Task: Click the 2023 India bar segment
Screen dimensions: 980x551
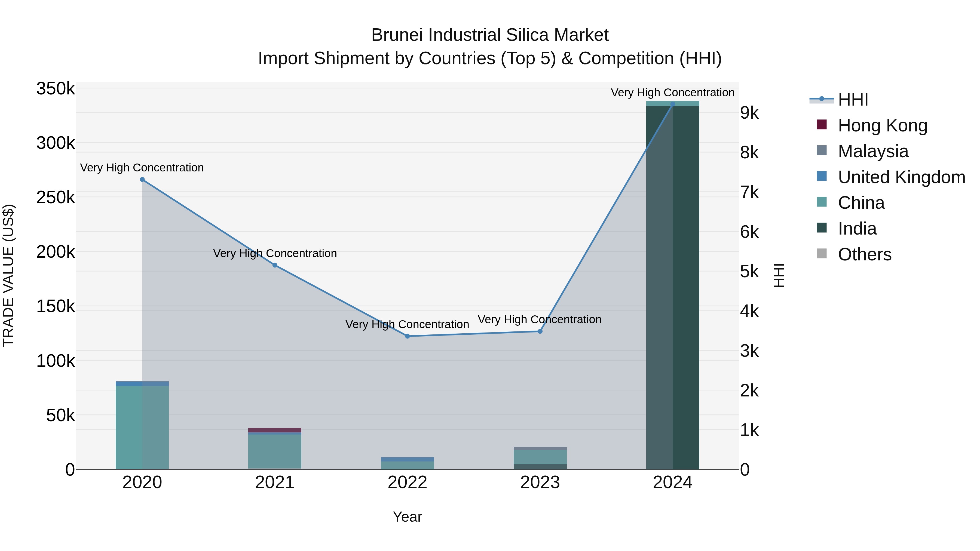Action: coord(540,467)
